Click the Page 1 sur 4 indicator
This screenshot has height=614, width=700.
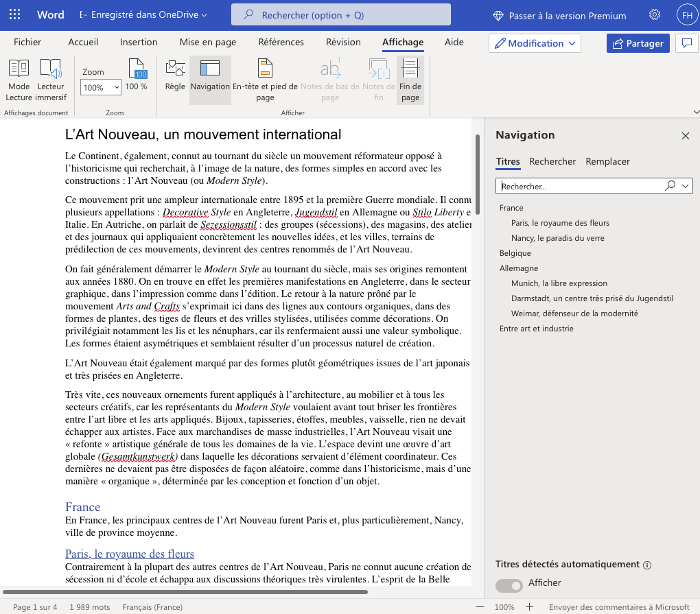tap(35, 607)
